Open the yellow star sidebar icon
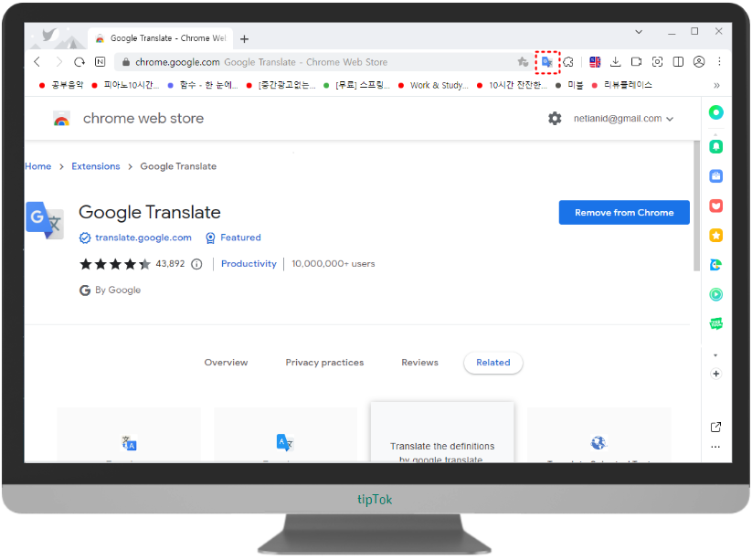 pyautogui.click(x=716, y=236)
